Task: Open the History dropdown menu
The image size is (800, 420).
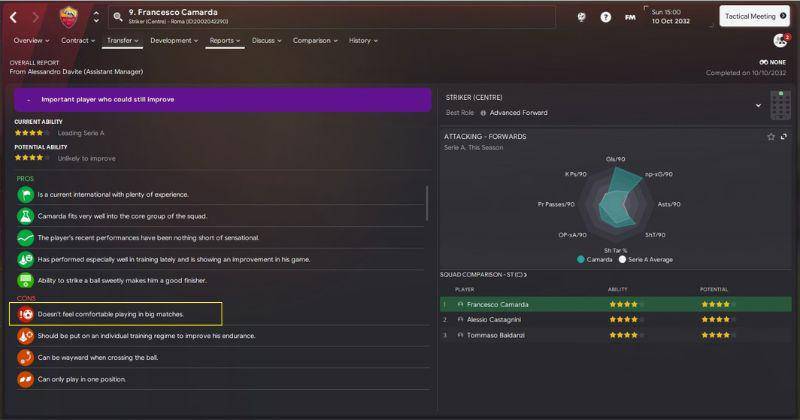Action: (363, 40)
